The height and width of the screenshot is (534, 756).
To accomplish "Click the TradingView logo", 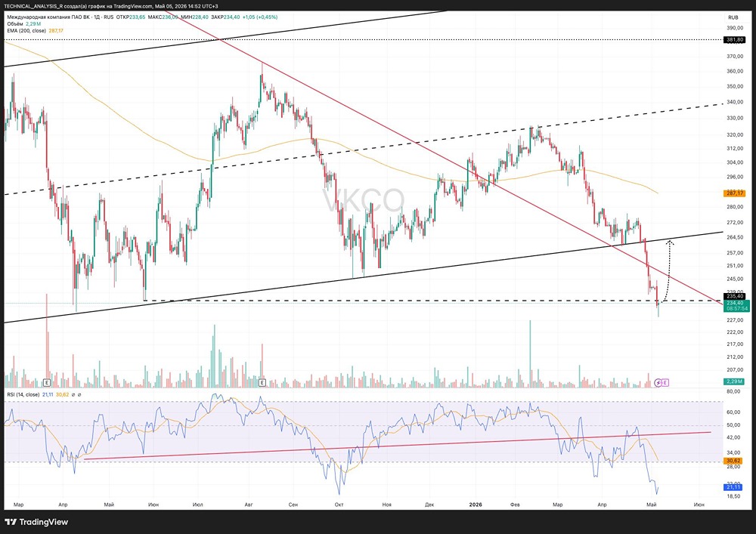I will pyautogui.click(x=36, y=522).
